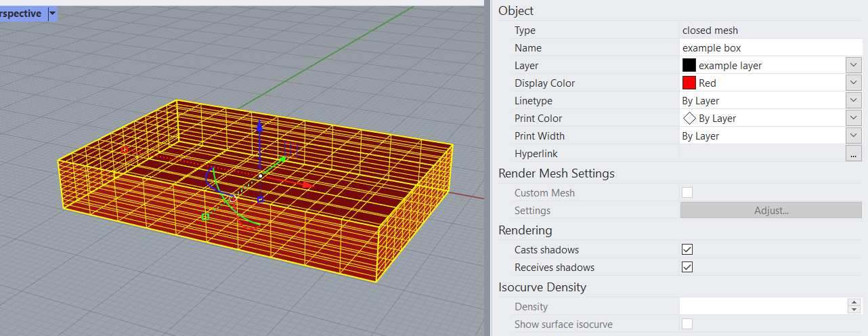Viewport: 868px width, 336px height.
Task: Click the Adjust... mesh settings button
Action: pyautogui.click(x=771, y=211)
